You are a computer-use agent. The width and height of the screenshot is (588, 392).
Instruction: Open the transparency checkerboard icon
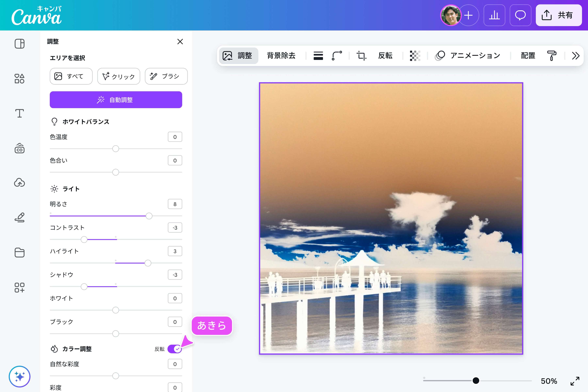[415, 56]
